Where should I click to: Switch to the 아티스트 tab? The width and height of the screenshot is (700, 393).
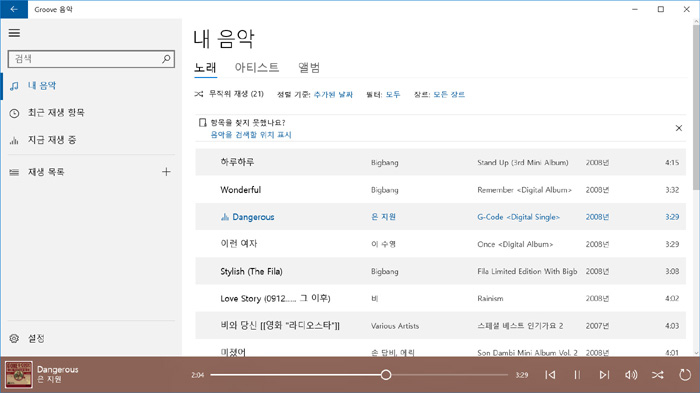[x=257, y=67]
